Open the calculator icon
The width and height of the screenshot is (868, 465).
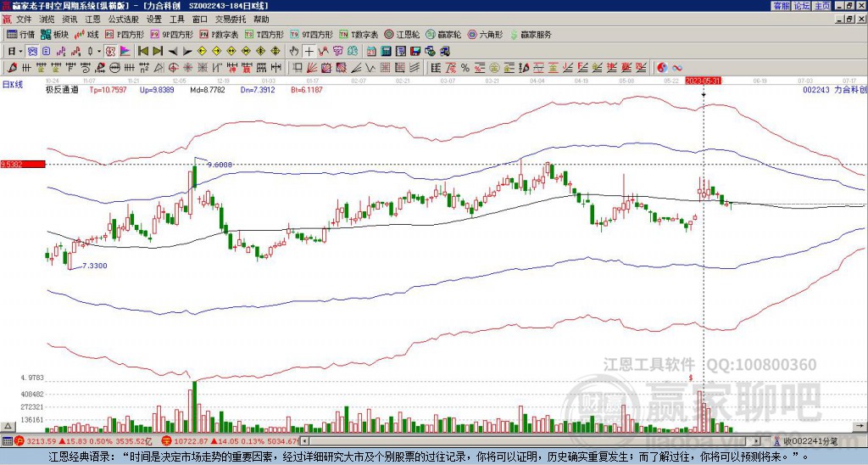tap(386, 51)
